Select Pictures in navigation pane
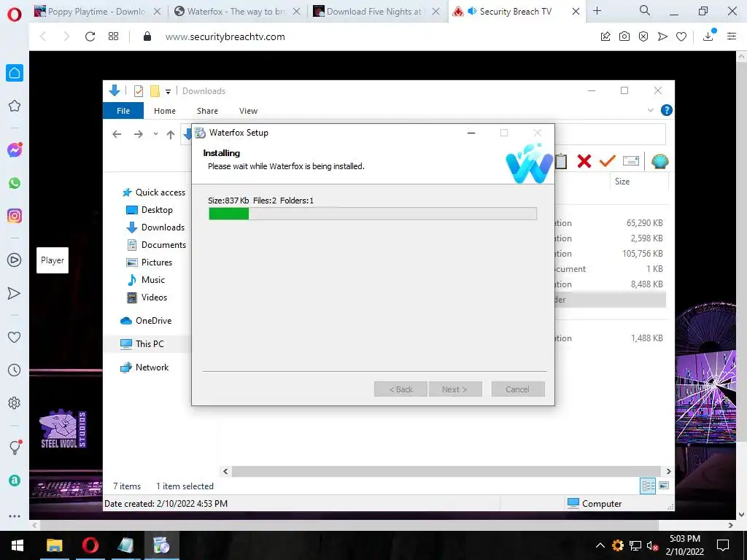Image resolution: width=747 pixels, height=560 pixels. [x=149, y=262]
